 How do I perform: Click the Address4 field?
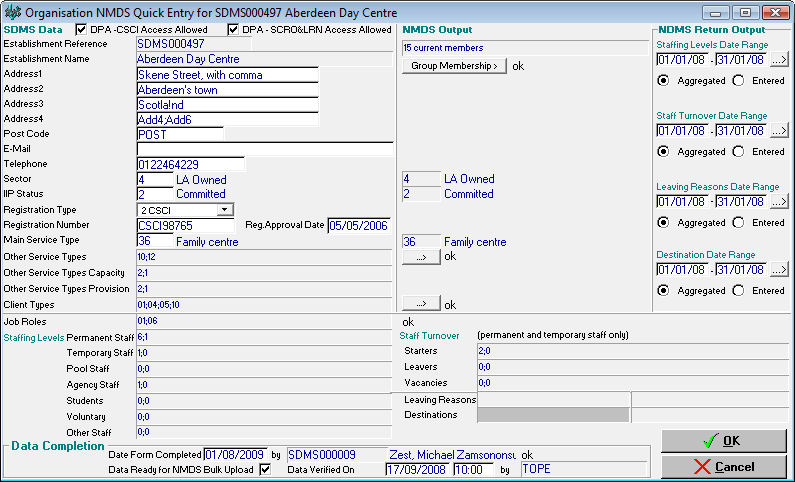(x=228, y=120)
